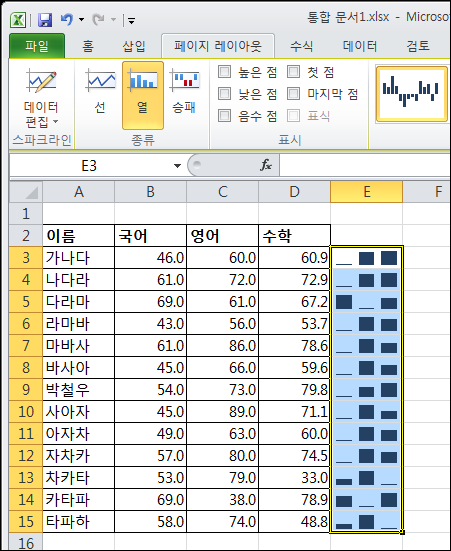Select column B header
The image size is (451, 551).
[x=150, y=192]
